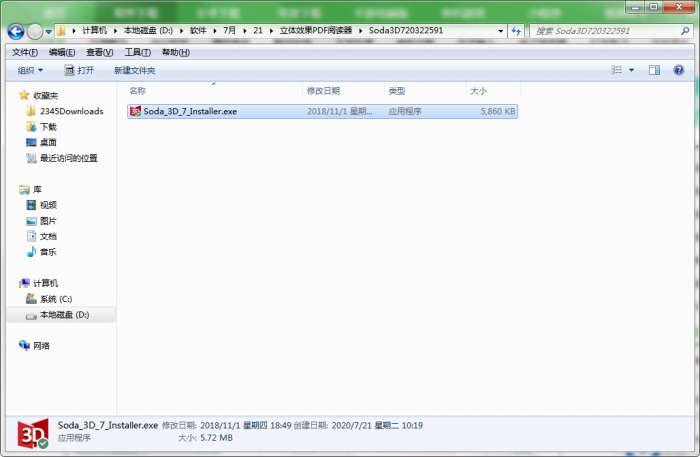Viewport: 700px width, 457px height.
Task: Select 库 in the navigation pane
Action: pos(37,189)
